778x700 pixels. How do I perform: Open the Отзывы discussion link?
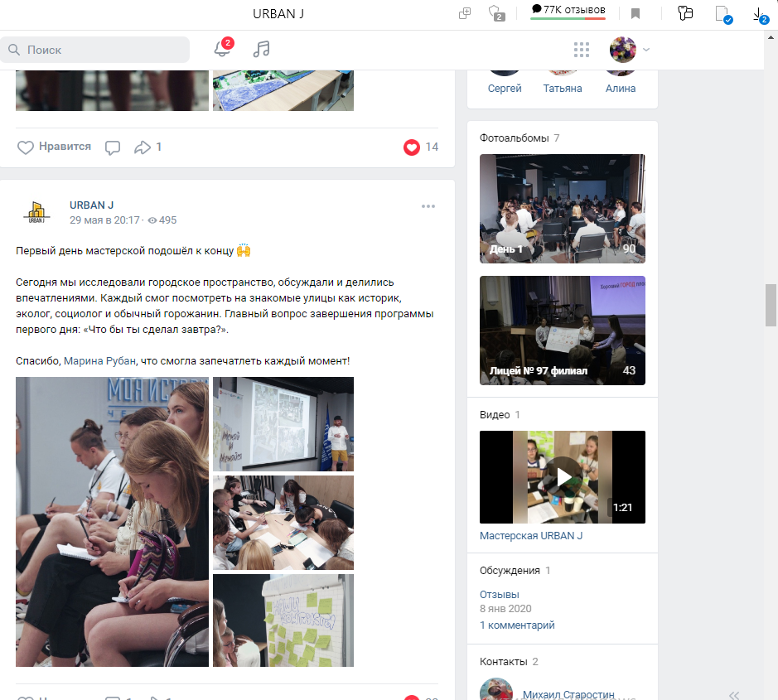tap(499, 594)
